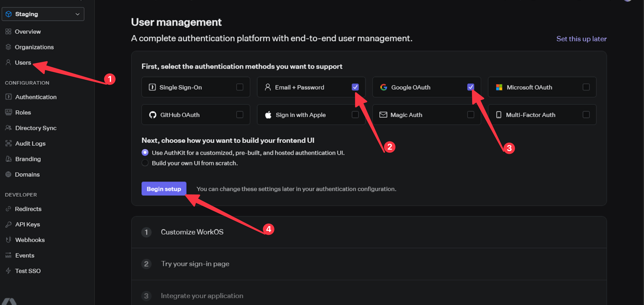Go to Organizations in sidebar

(34, 47)
